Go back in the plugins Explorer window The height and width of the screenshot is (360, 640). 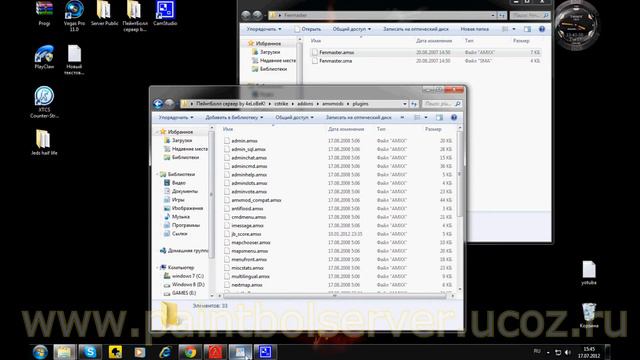point(158,104)
